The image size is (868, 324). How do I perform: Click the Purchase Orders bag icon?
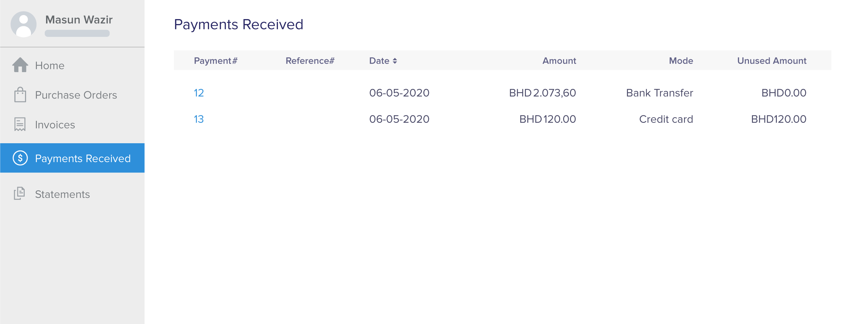pyautogui.click(x=20, y=95)
